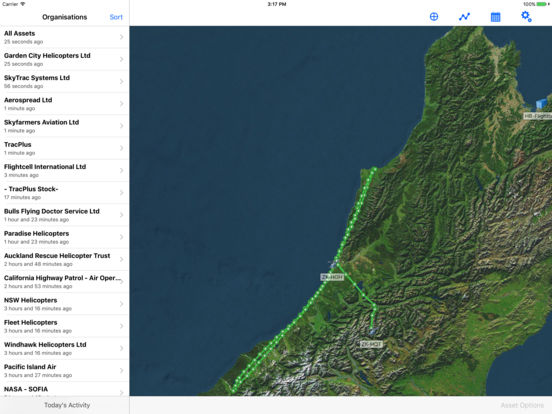Expand the Bulls Flying Doctor Service chevron
The height and width of the screenshot is (414, 552).
coord(121,215)
